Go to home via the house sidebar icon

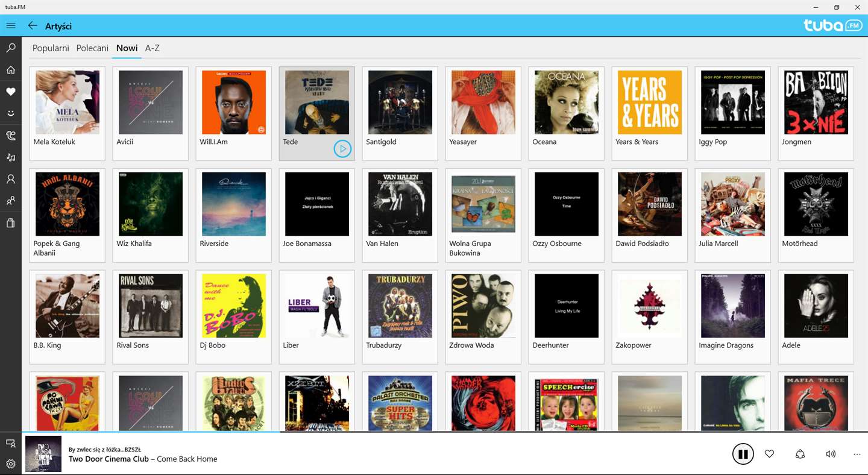point(11,70)
